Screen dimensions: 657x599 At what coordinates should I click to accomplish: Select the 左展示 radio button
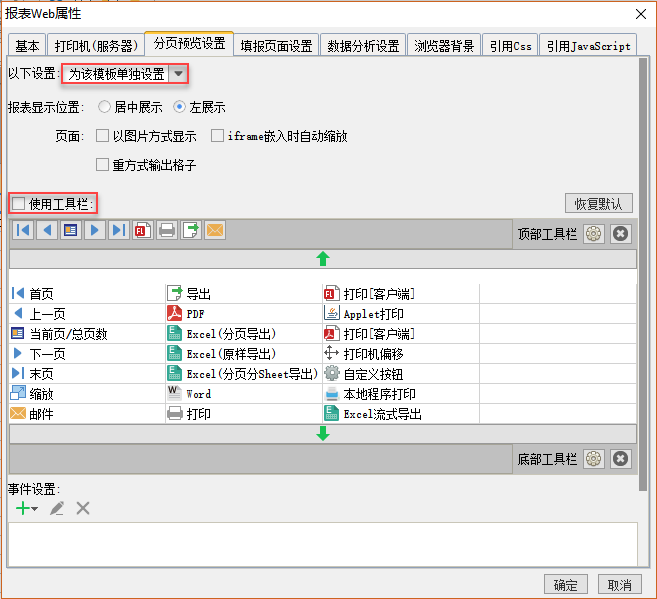(179, 107)
